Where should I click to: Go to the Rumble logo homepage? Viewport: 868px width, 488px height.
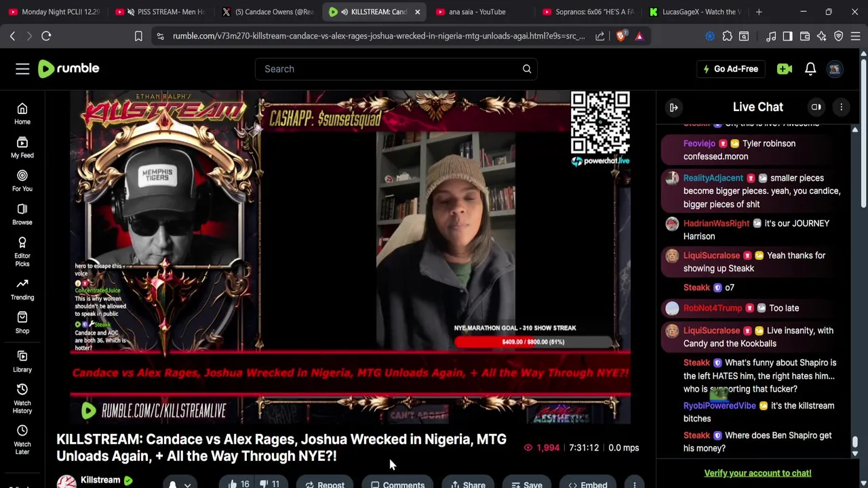(x=68, y=68)
